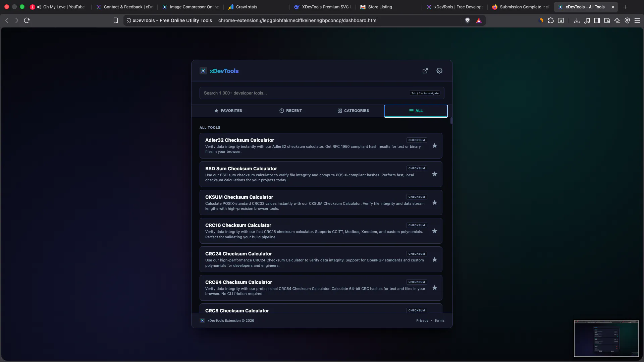Switch to Submission Complete tab
The height and width of the screenshot is (362, 644).
click(x=521, y=7)
